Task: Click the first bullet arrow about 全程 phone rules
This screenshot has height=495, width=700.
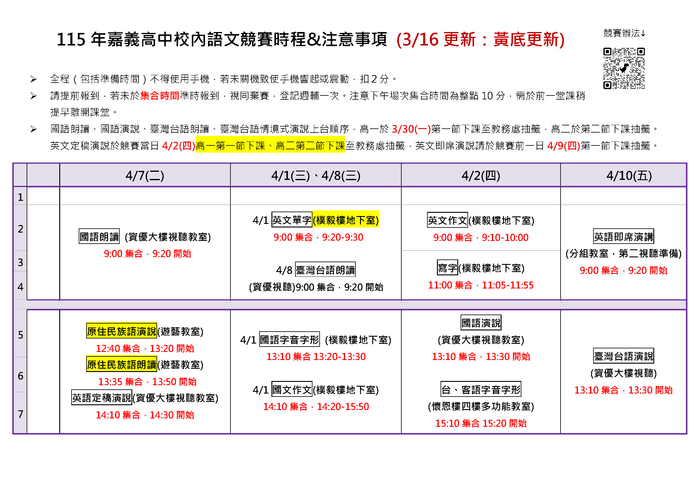Action: point(35,77)
